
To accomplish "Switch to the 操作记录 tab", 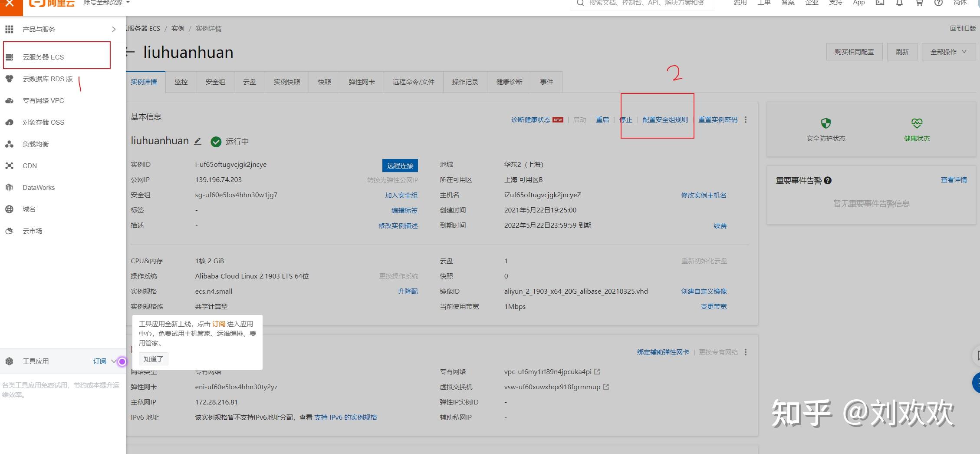I will (465, 82).
